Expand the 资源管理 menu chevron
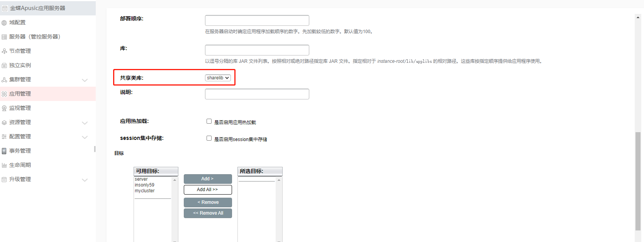644x242 pixels. pos(85,123)
